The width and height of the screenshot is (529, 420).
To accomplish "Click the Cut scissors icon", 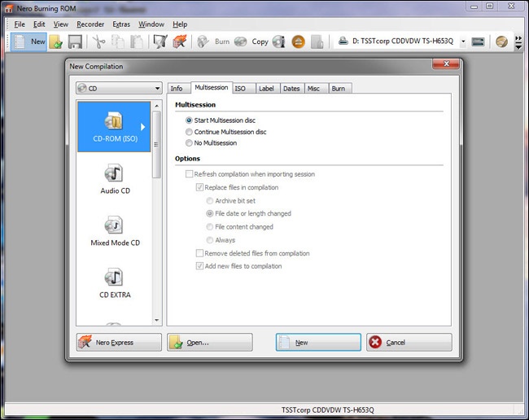I will [98, 42].
